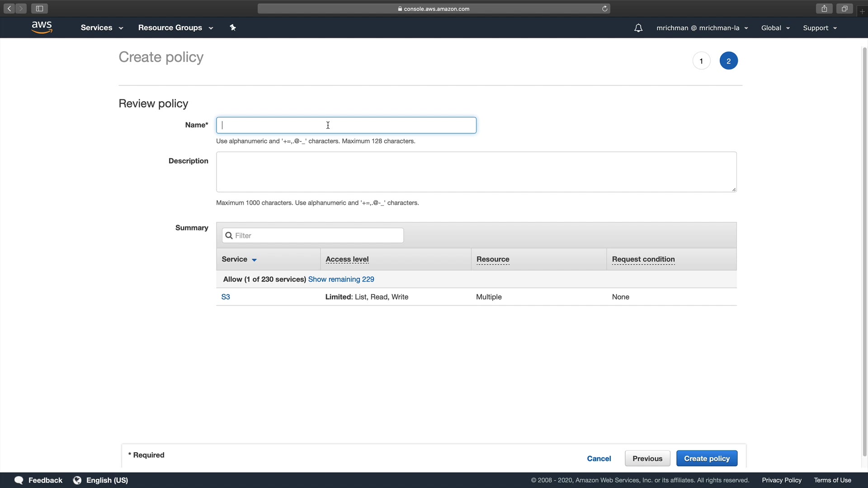The height and width of the screenshot is (488, 868).
Task: Open the Services dropdown menu
Action: [x=102, y=28]
